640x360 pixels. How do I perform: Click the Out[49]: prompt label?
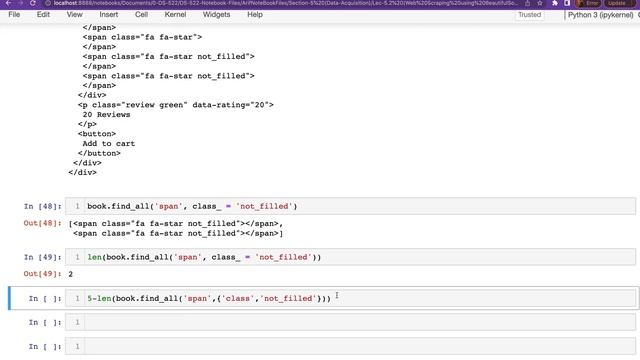[x=42, y=274]
